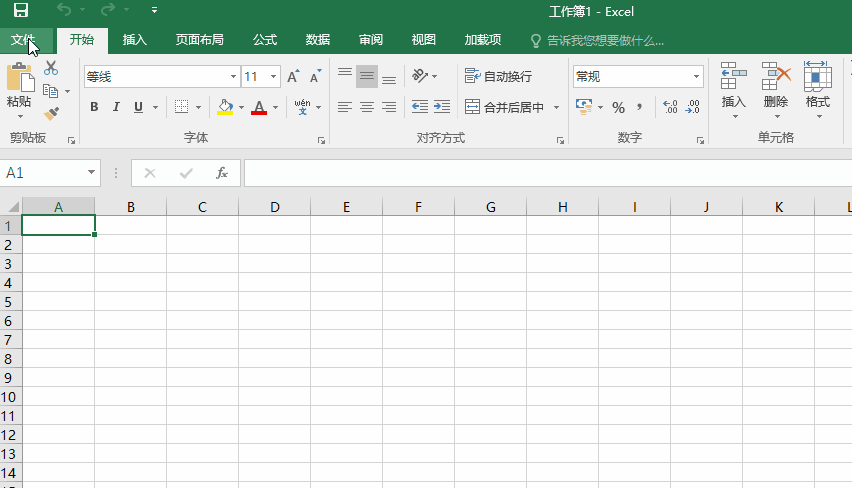Switch to the 页面布局 tab
Viewport: 852px width, 488px height.
199,40
